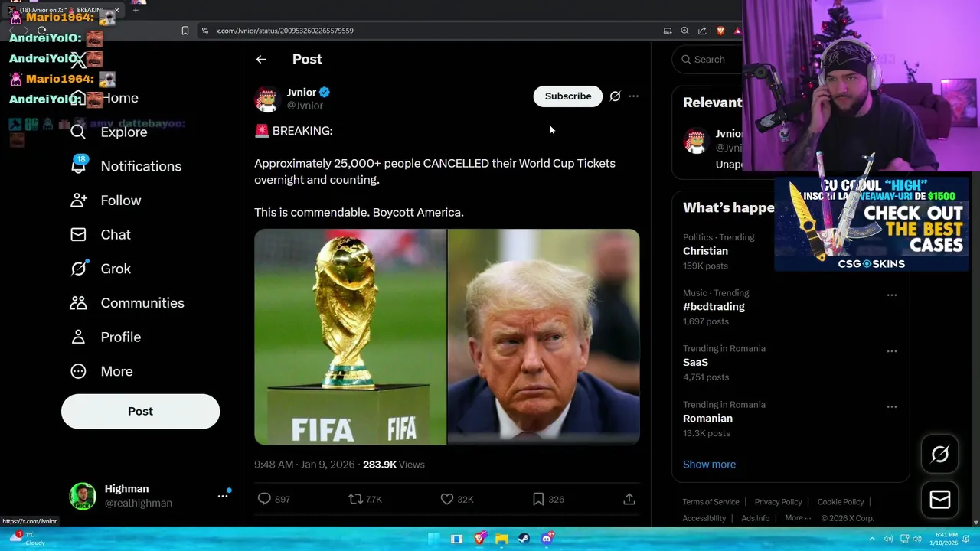
Task: Click the Grok explain icon beside Subscribe
Action: [615, 96]
